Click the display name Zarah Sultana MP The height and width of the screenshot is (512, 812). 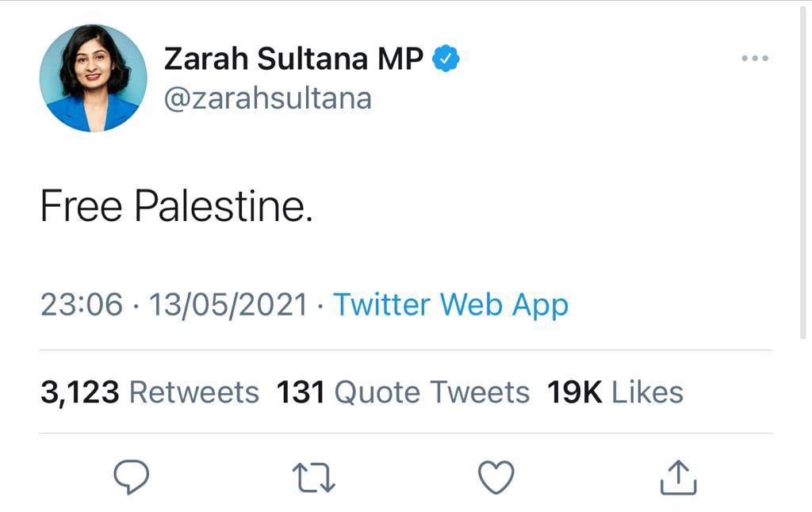pos(293,59)
